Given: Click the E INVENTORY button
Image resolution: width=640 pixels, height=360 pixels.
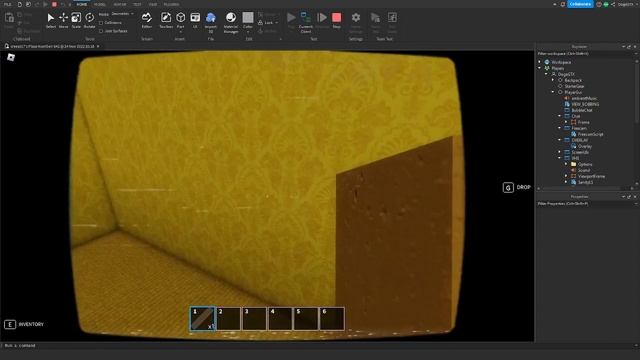Looking at the screenshot, I should [24, 324].
